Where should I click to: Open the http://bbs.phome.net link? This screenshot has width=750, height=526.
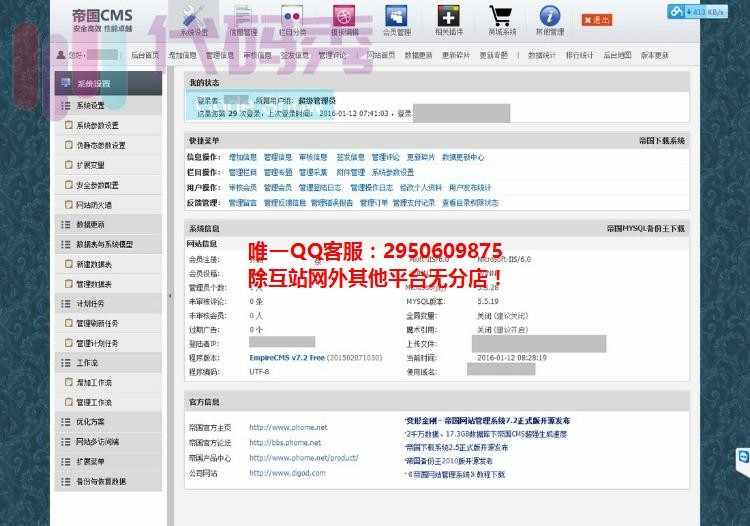pos(285,442)
